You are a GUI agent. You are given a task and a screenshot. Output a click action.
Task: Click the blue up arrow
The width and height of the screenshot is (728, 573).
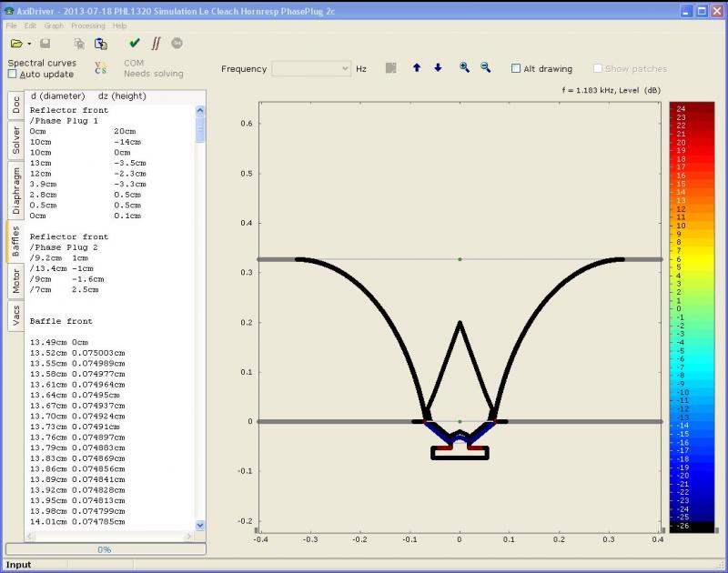[417, 67]
